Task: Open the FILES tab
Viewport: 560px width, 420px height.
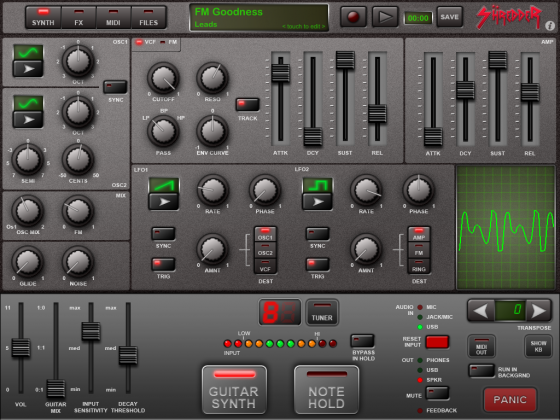Action: (x=149, y=18)
